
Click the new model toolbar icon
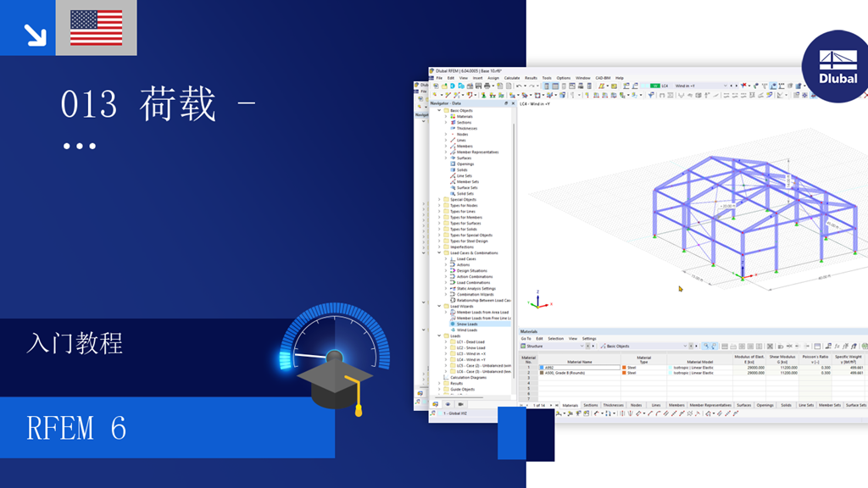(436, 86)
